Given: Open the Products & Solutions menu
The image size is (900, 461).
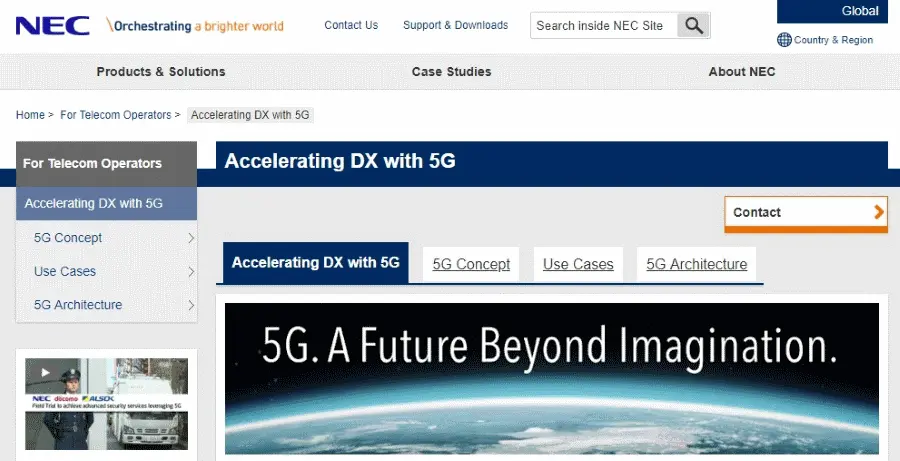Looking at the screenshot, I should 161,72.
